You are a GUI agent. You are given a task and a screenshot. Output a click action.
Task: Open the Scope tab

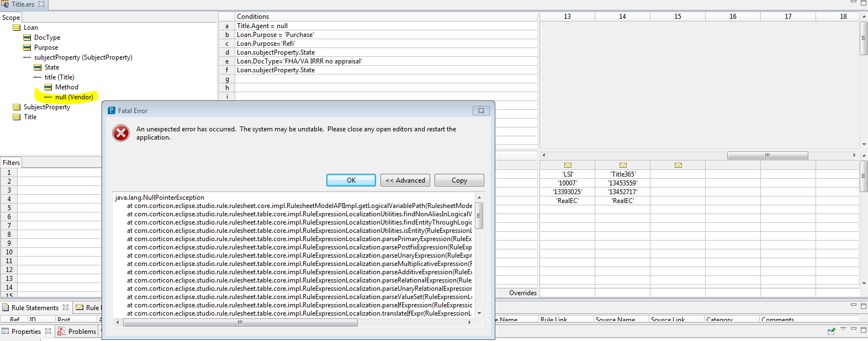click(11, 18)
